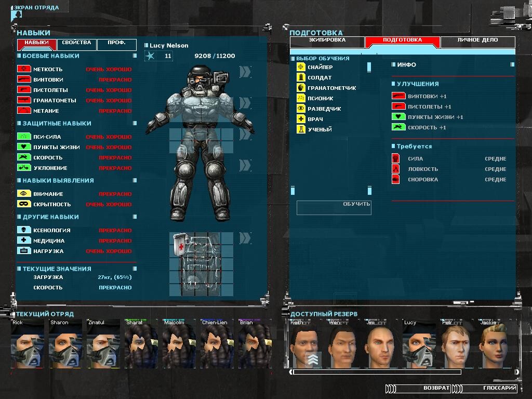Select Malcolm portrait in current squad
The height and width of the screenshot is (399, 532).
point(179,343)
